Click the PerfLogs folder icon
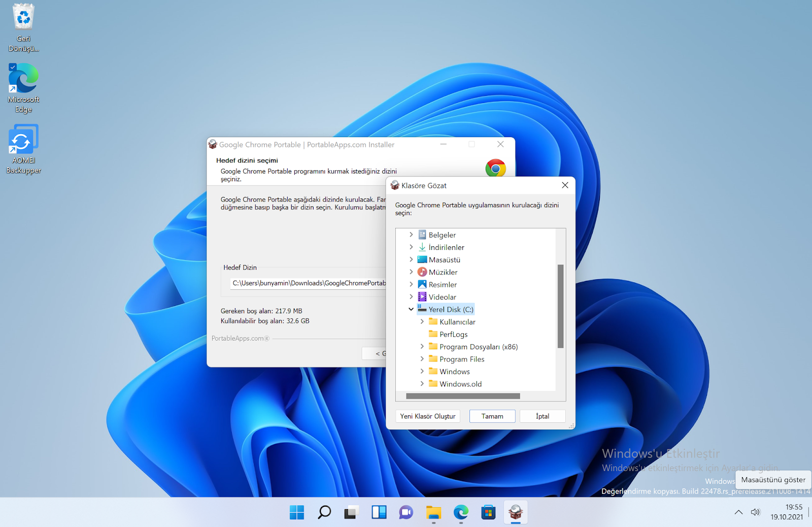The width and height of the screenshot is (812, 527). 433,334
